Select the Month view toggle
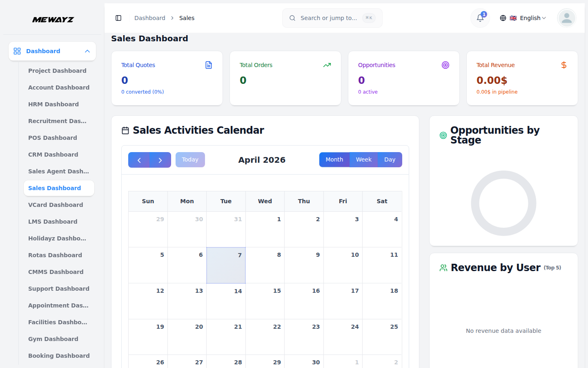588x368 pixels. tap(334, 159)
